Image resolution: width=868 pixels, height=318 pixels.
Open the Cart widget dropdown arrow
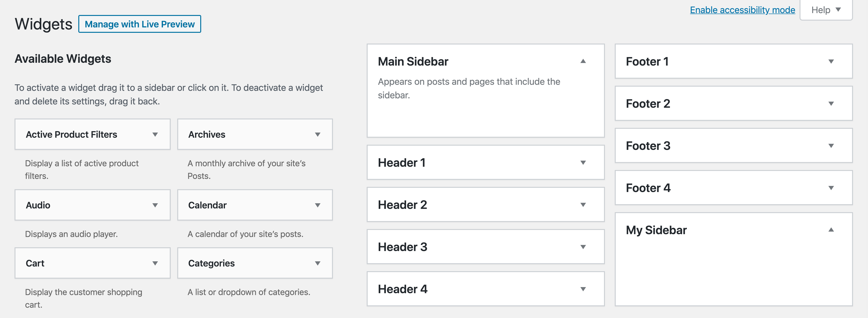(155, 263)
